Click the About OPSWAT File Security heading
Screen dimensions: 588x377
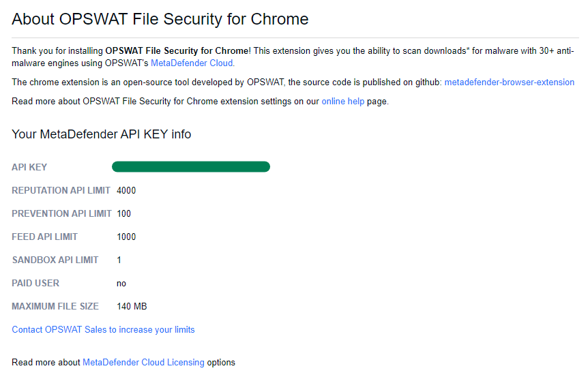tap(160, 19)
